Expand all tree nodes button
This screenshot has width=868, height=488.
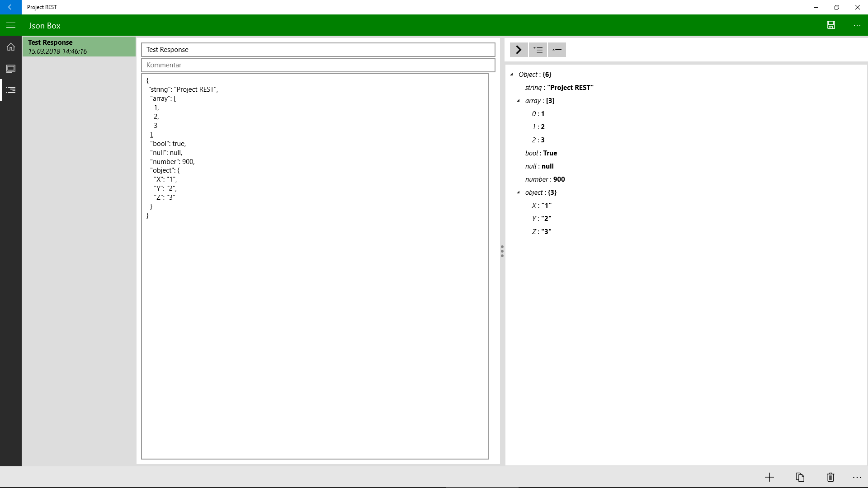pos(538,50)
